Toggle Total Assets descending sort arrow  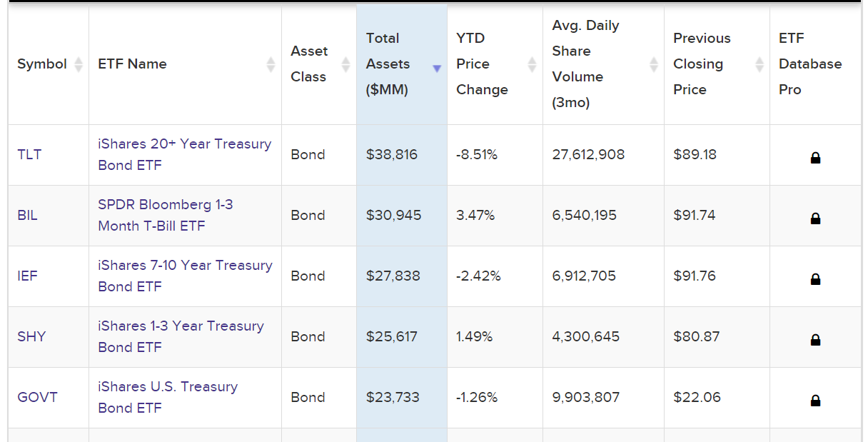(x=437, y=68)
